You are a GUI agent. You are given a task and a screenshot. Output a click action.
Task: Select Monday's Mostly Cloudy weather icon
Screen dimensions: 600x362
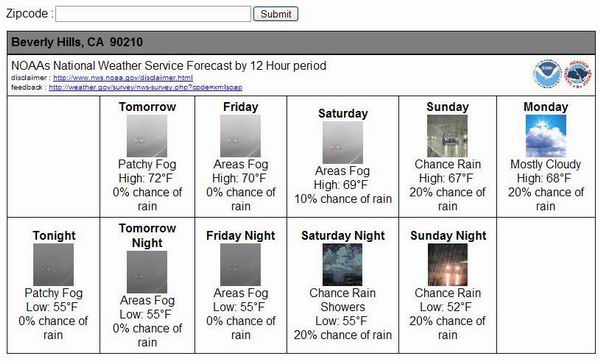(546, 136)
